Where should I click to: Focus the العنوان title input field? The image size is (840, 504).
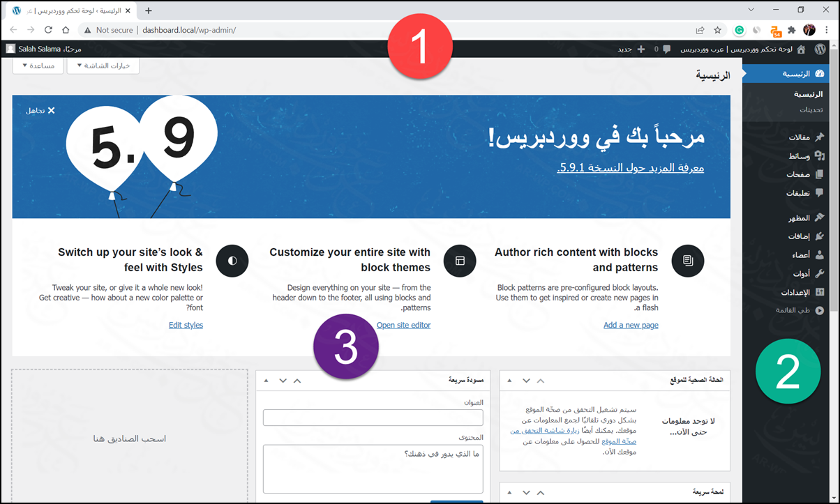point(373,418)
